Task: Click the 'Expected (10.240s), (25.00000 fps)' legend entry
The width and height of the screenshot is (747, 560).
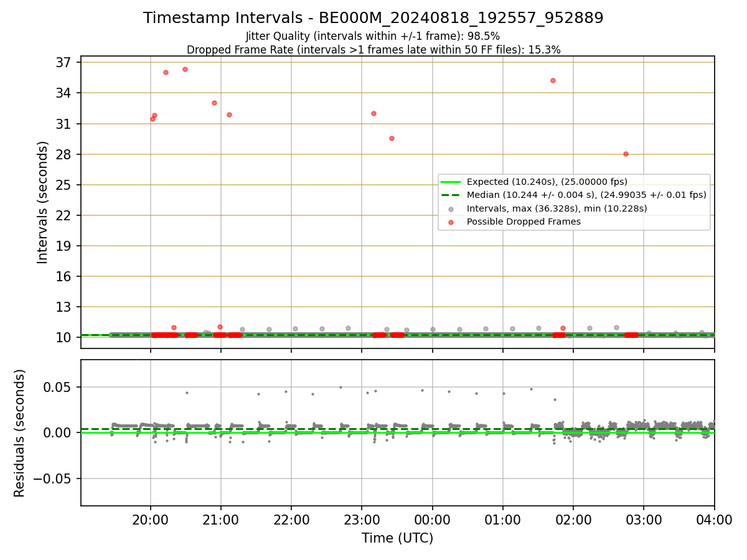Action: [x=547, y=182]
